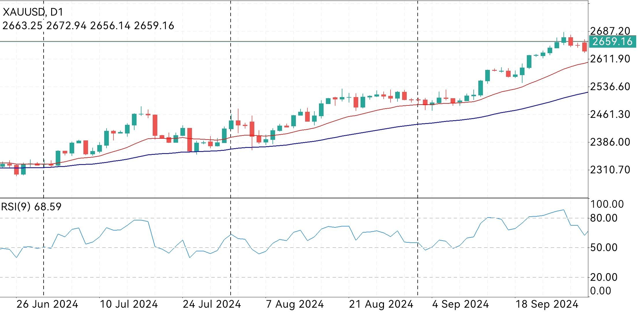Click the 7 Aug 2024 date label
This screenshot has height=312, width=644.
pos(295,304)
